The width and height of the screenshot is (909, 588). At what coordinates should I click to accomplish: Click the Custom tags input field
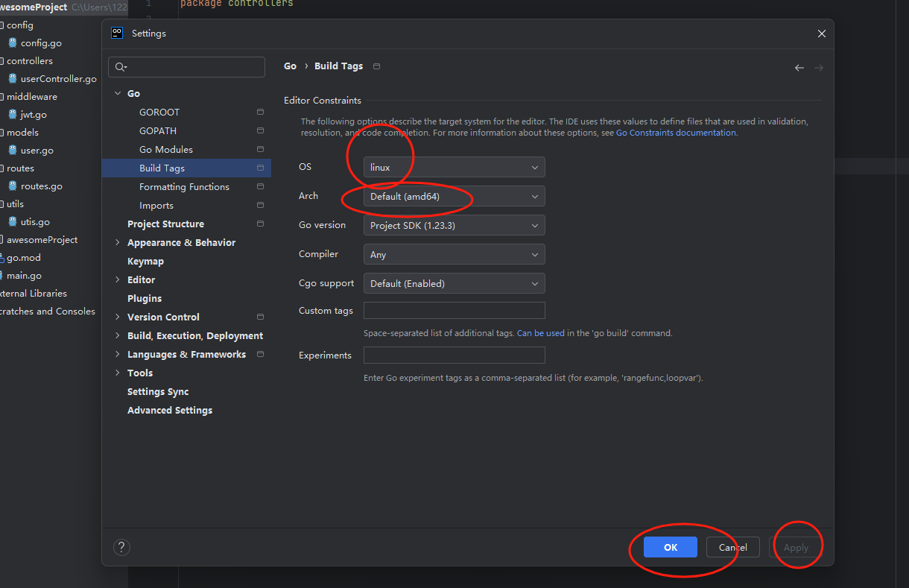coord(454,311)
